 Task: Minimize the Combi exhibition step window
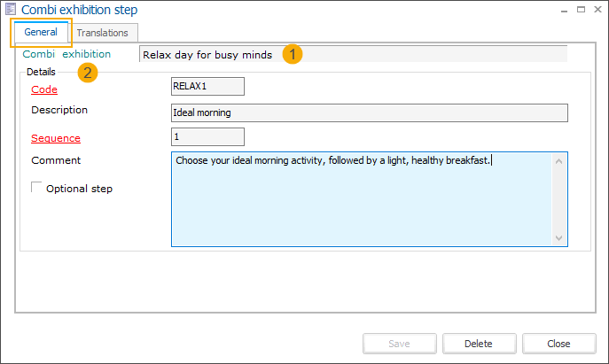click(x=563, y=9)
